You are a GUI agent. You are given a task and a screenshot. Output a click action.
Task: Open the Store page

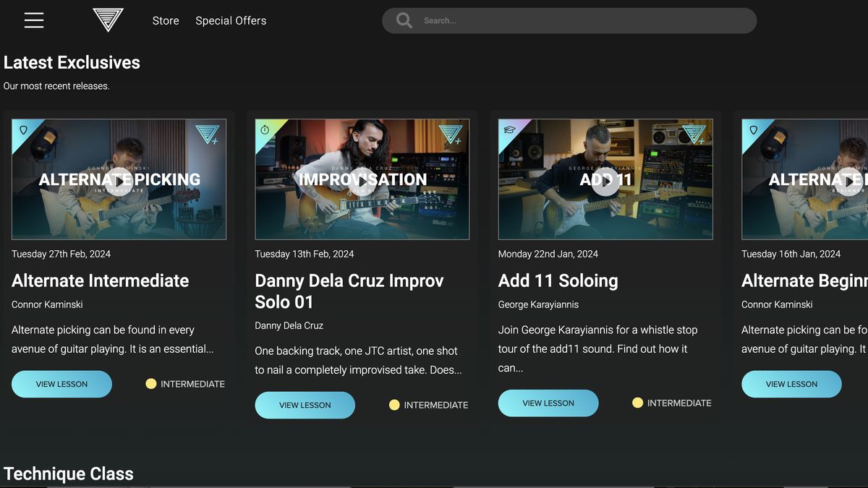[166, 21]
